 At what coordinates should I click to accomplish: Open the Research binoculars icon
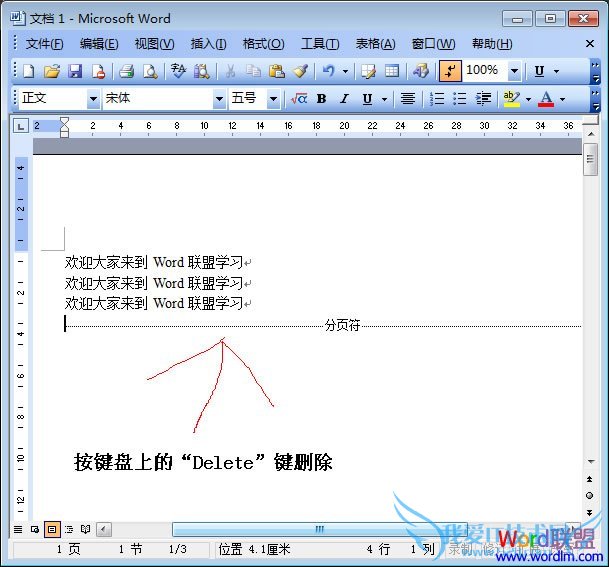point(202,71)
